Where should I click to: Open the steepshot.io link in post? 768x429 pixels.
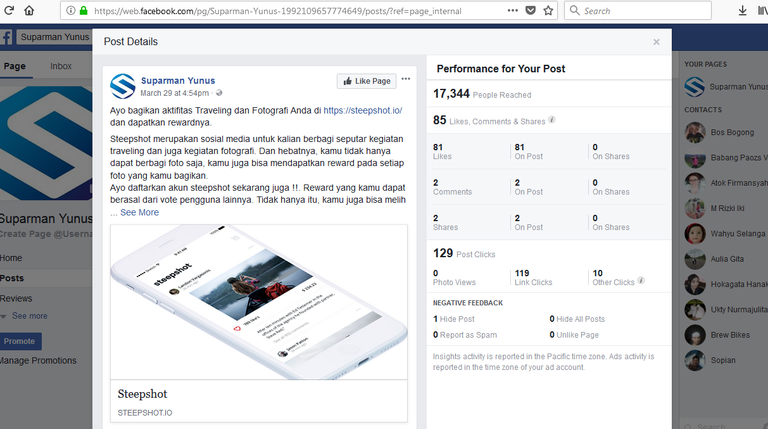(x=362, y=111)
